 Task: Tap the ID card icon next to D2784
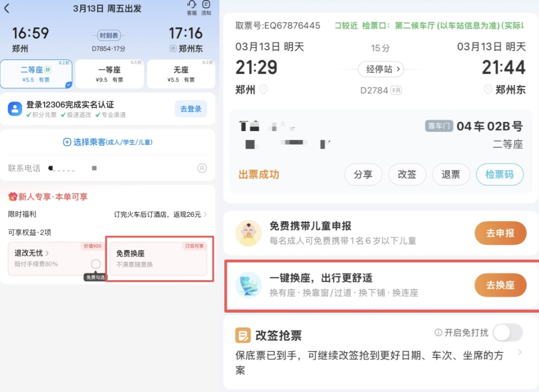click(396, 90)
